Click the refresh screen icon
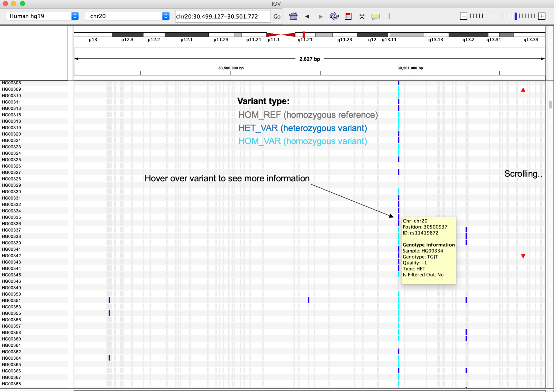The image size is (556, 392). [334, 16]
